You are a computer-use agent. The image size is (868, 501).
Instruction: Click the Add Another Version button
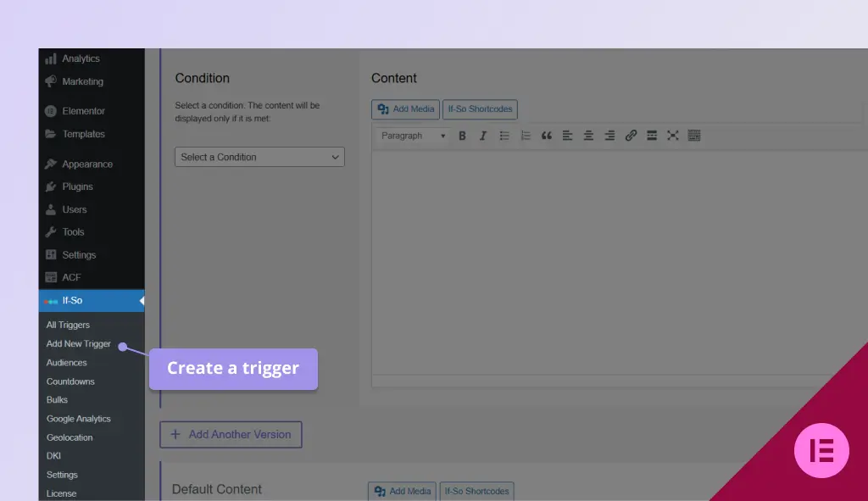click(231, 434)
